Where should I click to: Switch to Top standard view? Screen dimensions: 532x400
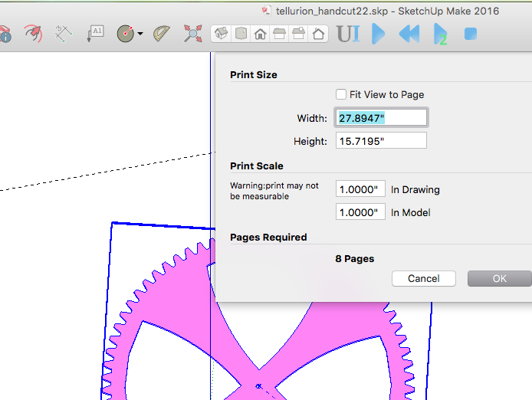point(241,34)
